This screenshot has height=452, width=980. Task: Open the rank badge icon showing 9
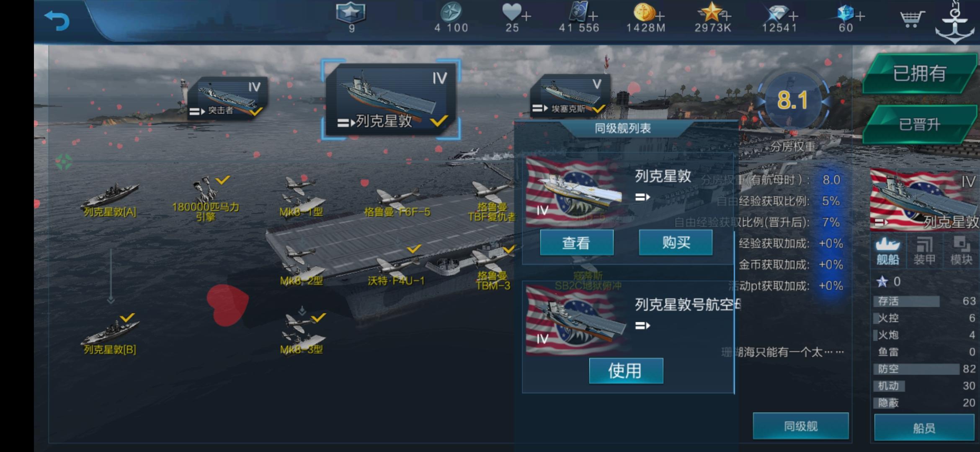point(351,13)
